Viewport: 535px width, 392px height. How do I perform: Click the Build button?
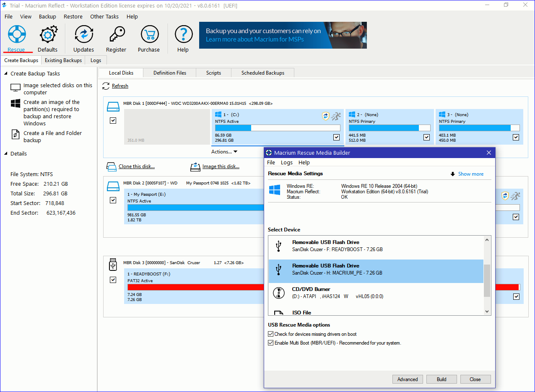(442, 379)
